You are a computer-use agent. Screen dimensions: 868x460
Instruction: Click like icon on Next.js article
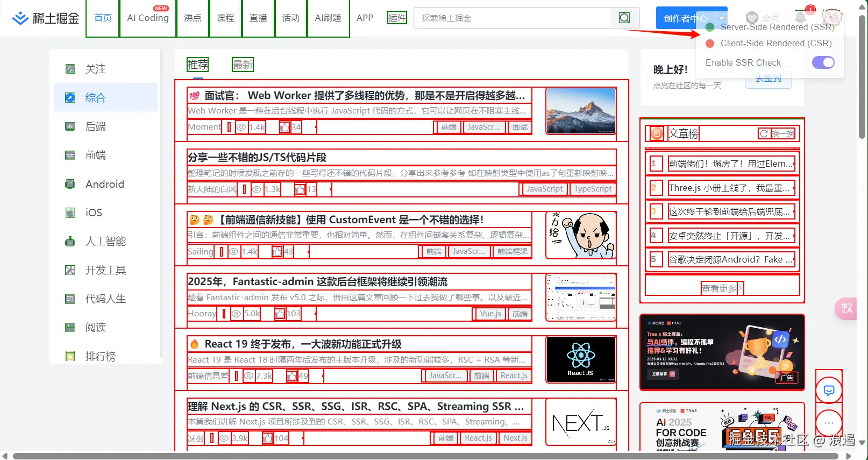(x=267, y=438)
